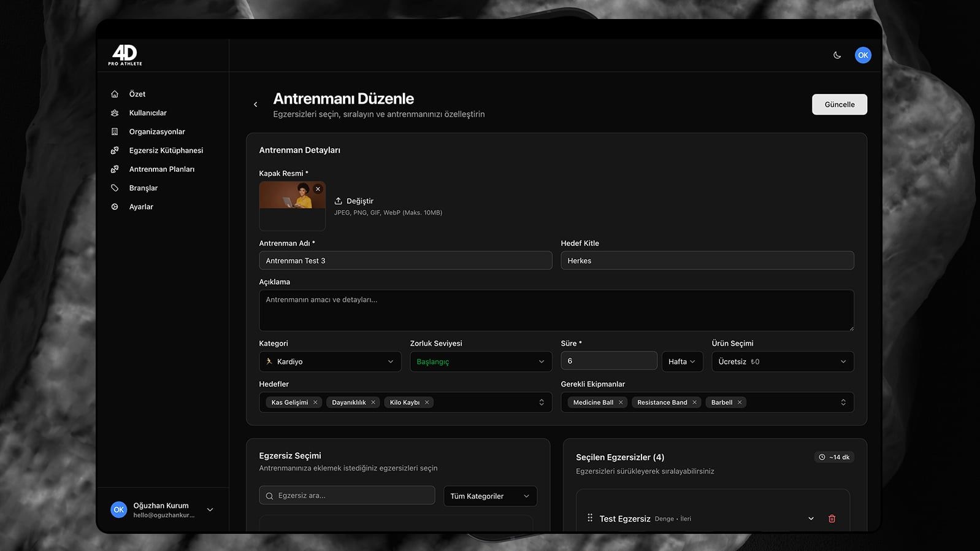Remove the Barbell equipment tag
The image size is (980, 551).
[740, 403]
